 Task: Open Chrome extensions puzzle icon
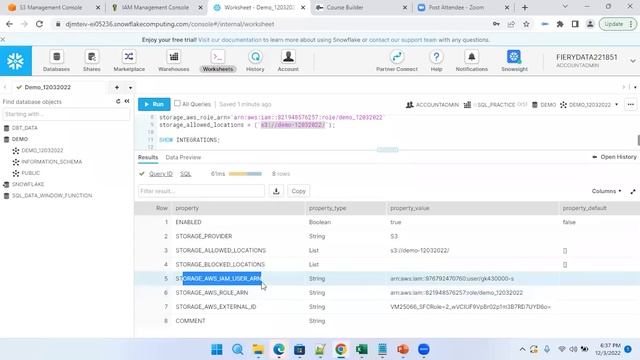point(560,24)
